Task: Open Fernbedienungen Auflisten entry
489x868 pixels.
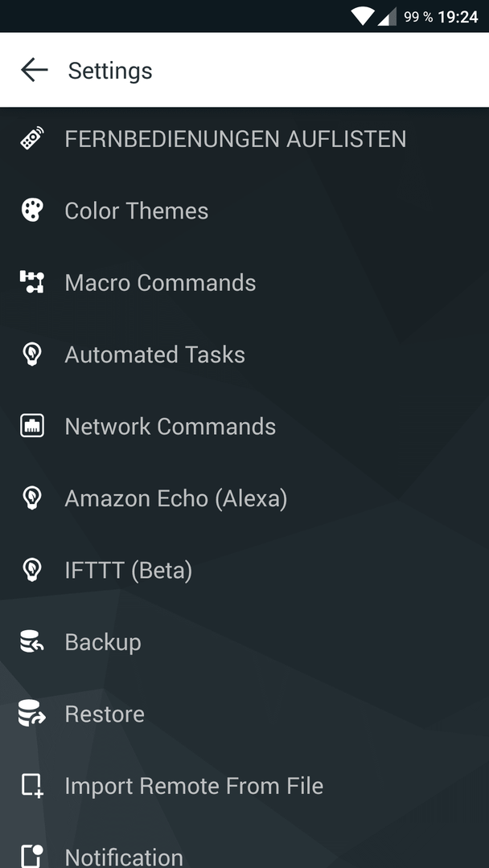Action: tap(244, 138)
